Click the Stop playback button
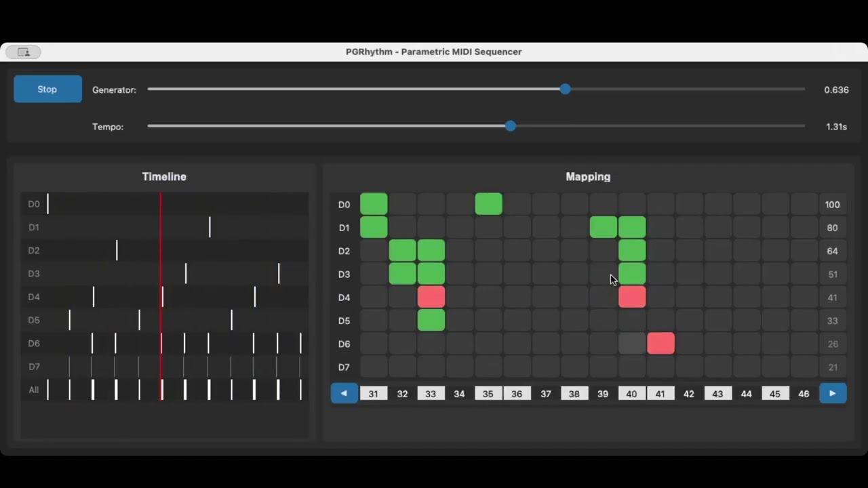The height and width of the screenshot is (488, 868). coord(47,89)
